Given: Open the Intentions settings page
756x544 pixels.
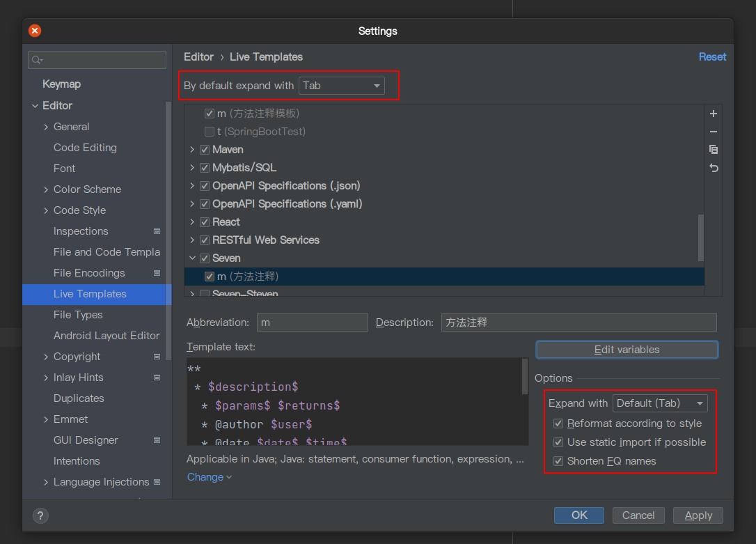Looking at the screenshot, I should pos(77,461).
